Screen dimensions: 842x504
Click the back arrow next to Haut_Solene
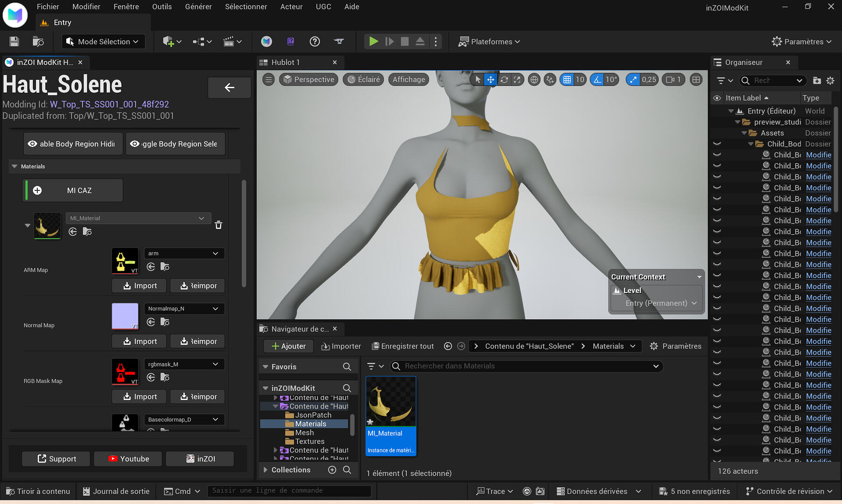pos(229,87)
